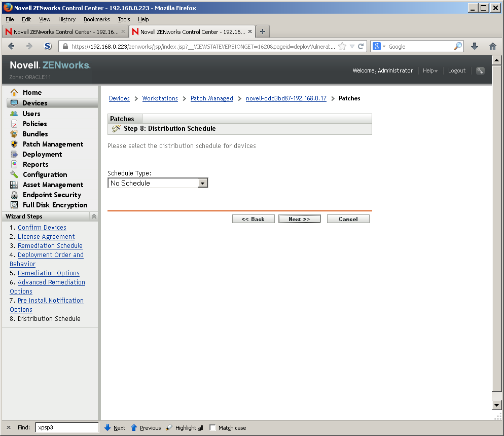Open Deployment icon in sidebar
Screen dimensions: 504x436
pos(14,154)
